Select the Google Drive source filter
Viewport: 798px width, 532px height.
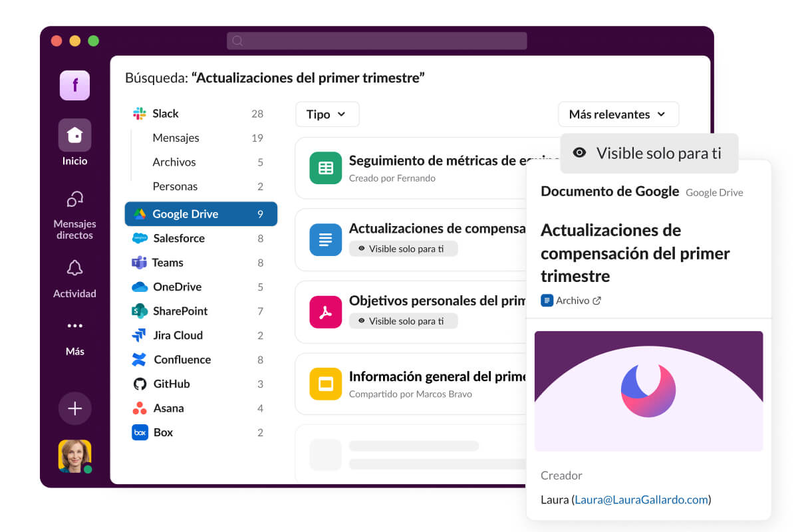[x=200, y=214]
